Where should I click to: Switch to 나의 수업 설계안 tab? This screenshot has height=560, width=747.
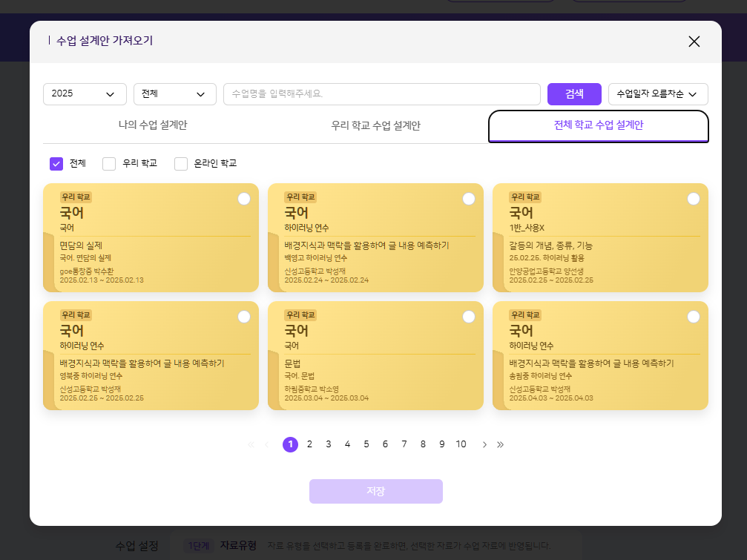coord(153,125)
